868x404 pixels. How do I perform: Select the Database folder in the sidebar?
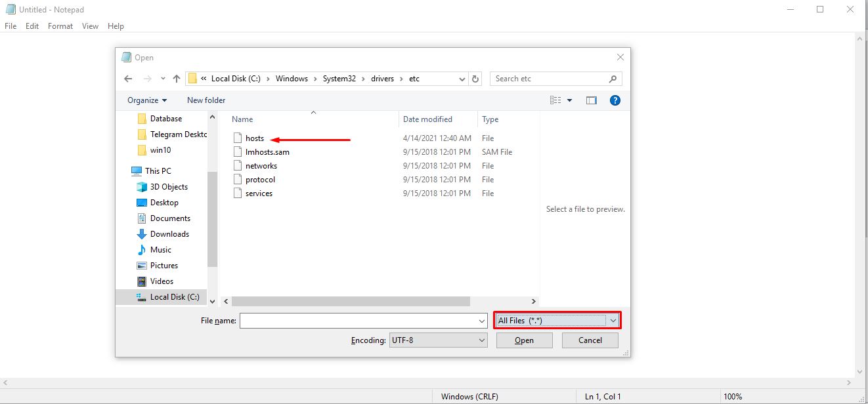(166, 119)
